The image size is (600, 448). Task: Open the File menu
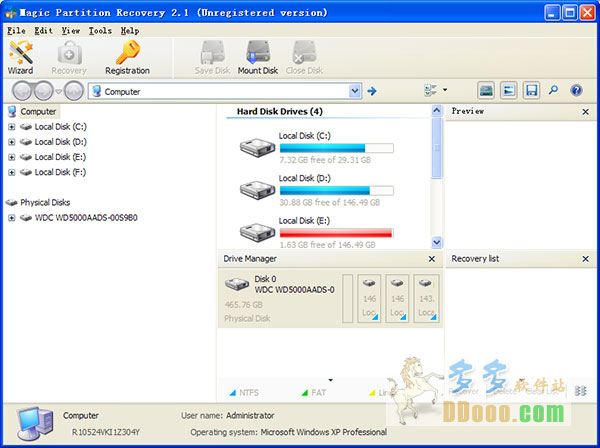[x=16, y=31]
